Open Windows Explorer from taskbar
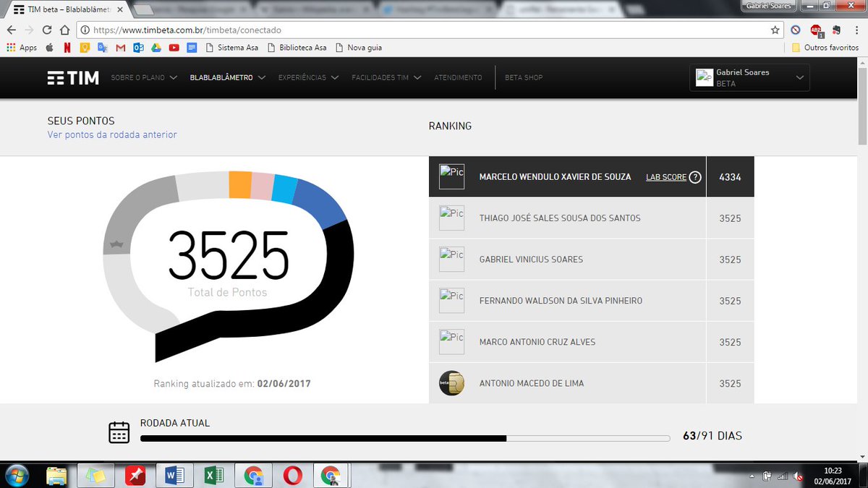868x488 pixels. click(x=57, y=475)
